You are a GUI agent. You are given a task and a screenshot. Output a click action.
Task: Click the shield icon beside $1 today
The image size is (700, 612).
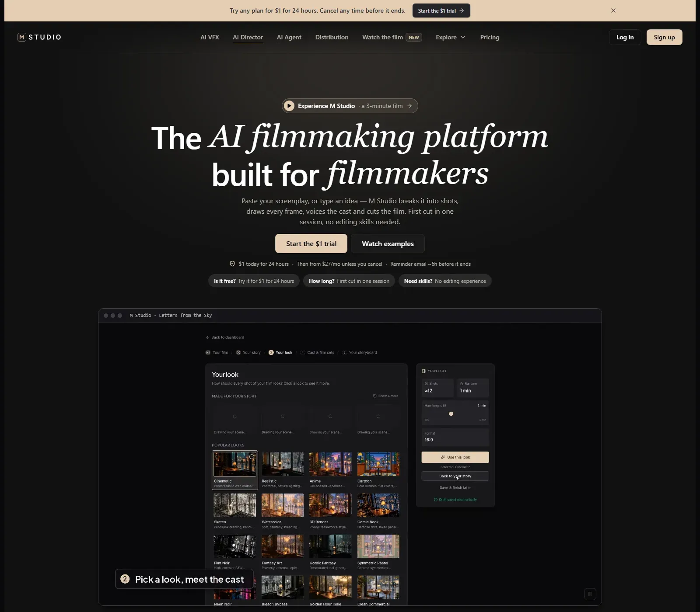(x=232, y=264)
